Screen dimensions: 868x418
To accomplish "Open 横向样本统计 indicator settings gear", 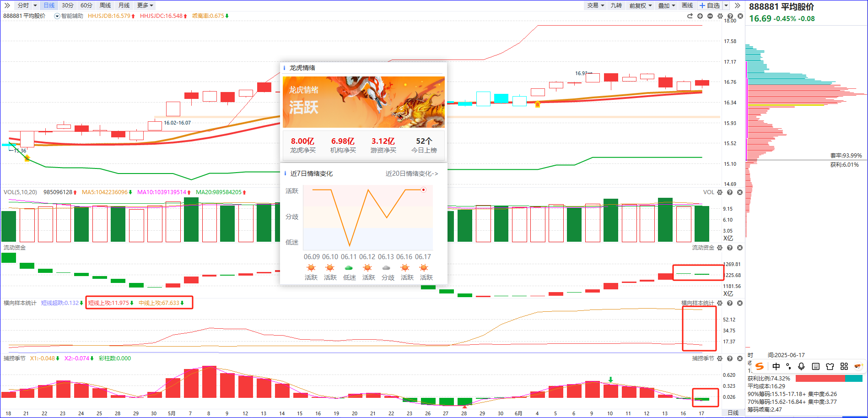I will pyautogui.click(x=720, y=303).
